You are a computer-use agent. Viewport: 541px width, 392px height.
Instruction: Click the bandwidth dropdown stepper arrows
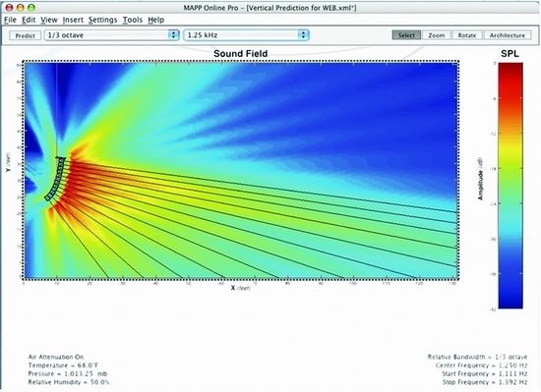click(173, 35)
